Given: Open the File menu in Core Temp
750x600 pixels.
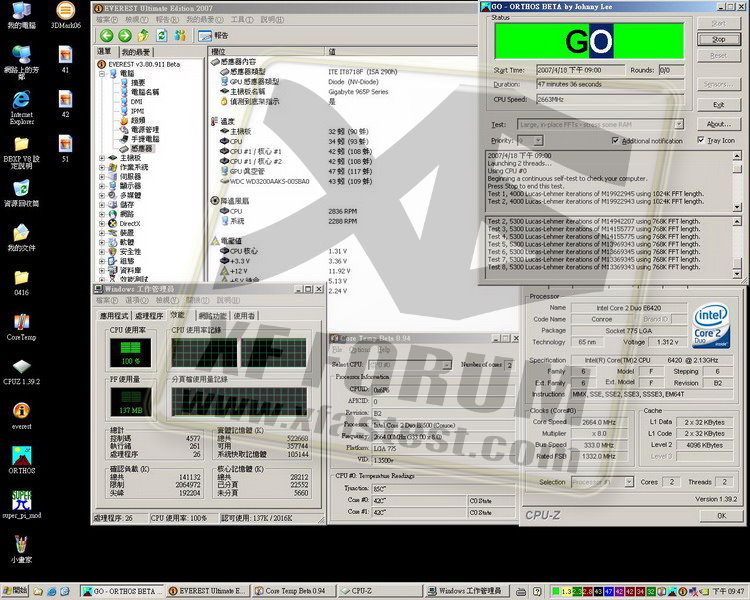Looking at the screenshot, I should (338, 350).
